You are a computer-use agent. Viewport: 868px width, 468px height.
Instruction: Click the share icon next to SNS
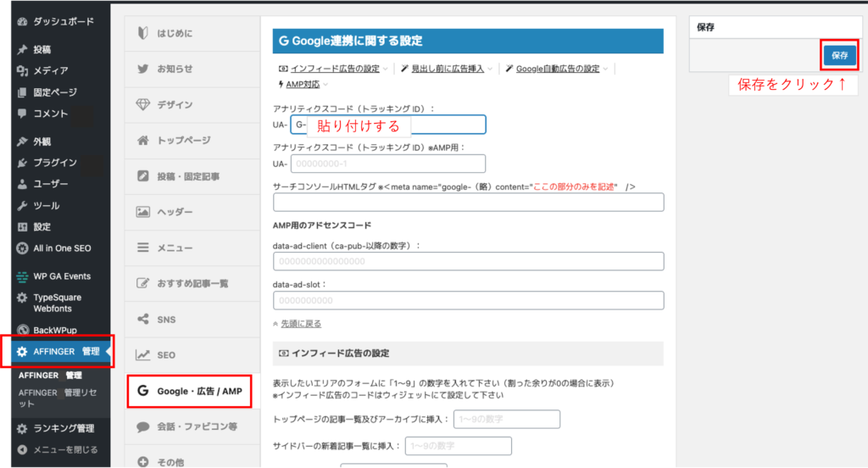click(143, 319)
